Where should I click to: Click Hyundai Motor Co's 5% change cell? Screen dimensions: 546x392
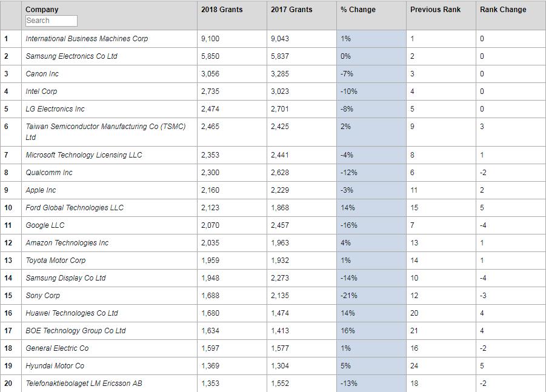point(346,366)
